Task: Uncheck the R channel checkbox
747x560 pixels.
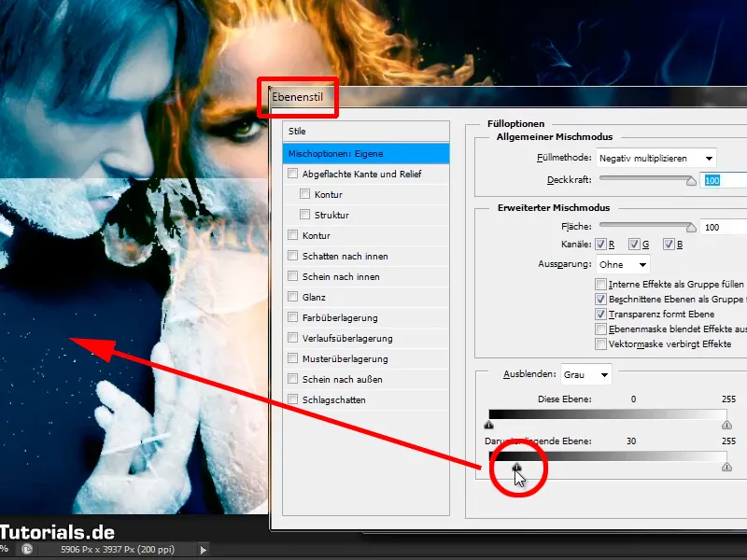Action: pos(600,245)
